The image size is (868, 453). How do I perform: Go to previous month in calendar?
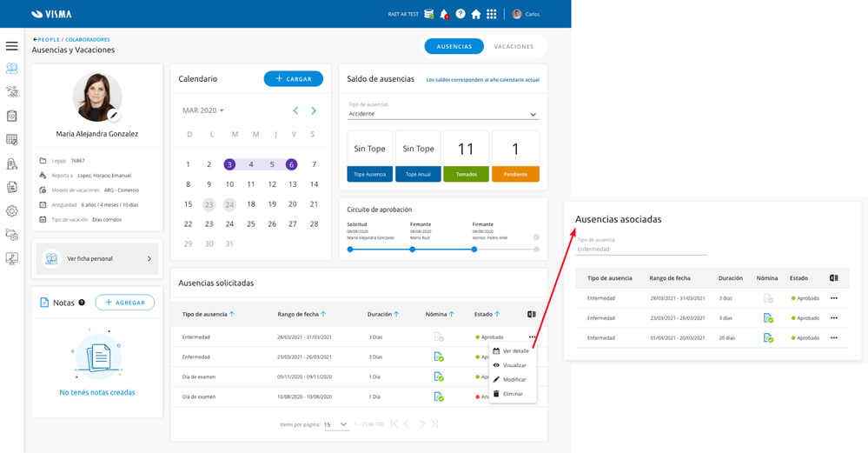(x=295, y=110)
